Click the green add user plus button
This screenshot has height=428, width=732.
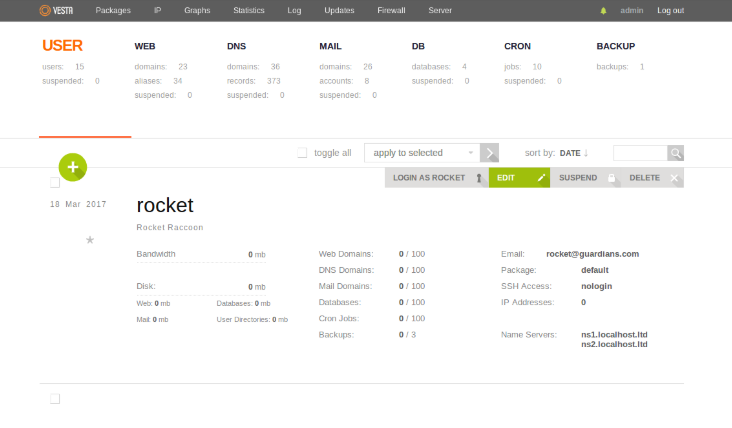pyautogui.click(x=73, y=167)
